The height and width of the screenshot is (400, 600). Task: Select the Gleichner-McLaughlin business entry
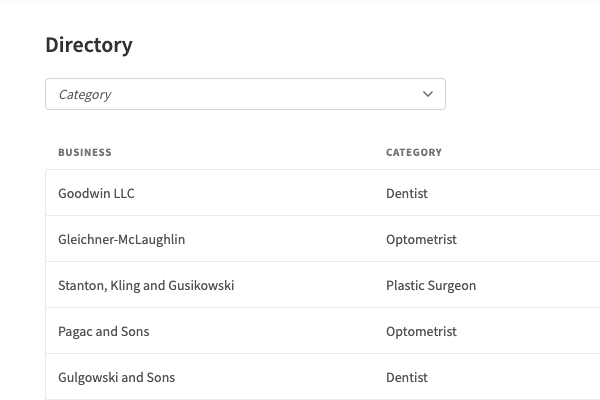121,239
